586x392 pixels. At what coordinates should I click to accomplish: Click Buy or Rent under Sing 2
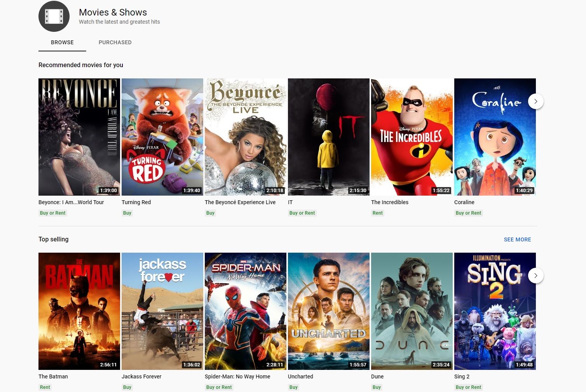469,387
